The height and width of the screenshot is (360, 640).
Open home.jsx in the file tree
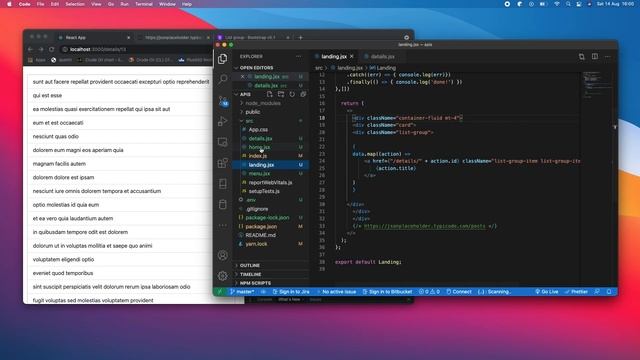point(259,147)
